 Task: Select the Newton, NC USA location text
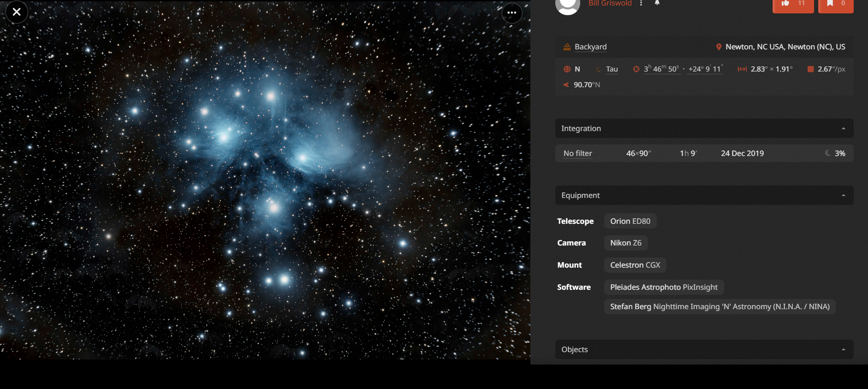point(785,47)
